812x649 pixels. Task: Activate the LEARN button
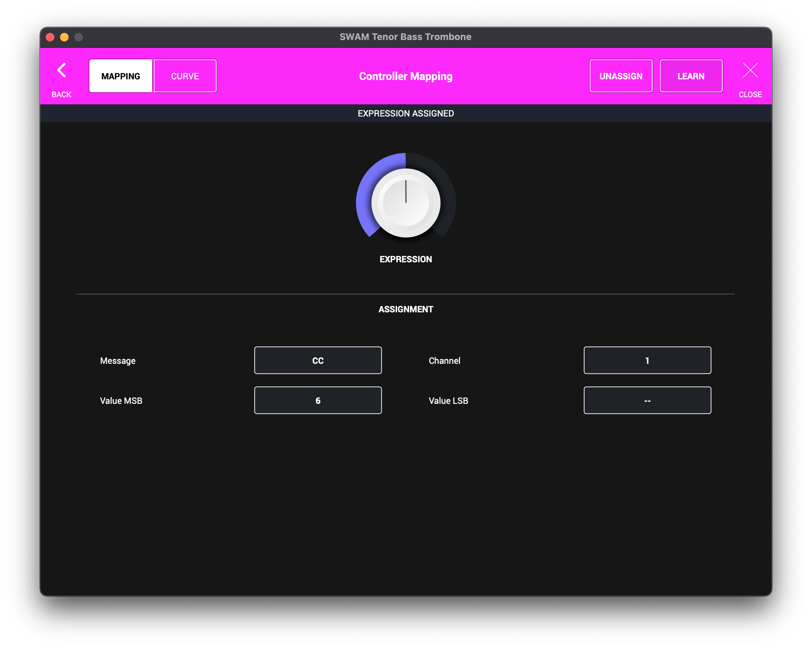tap(691, 76)
